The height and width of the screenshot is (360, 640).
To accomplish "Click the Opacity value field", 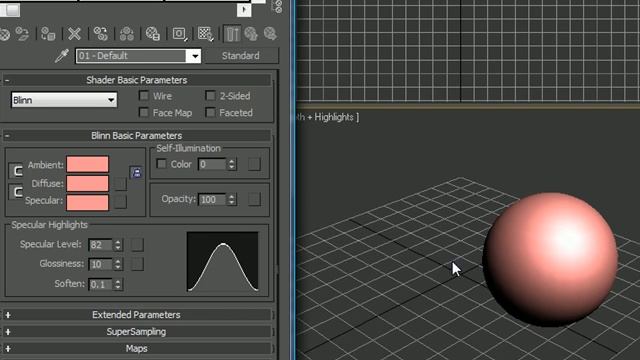I will coord(212,200).
